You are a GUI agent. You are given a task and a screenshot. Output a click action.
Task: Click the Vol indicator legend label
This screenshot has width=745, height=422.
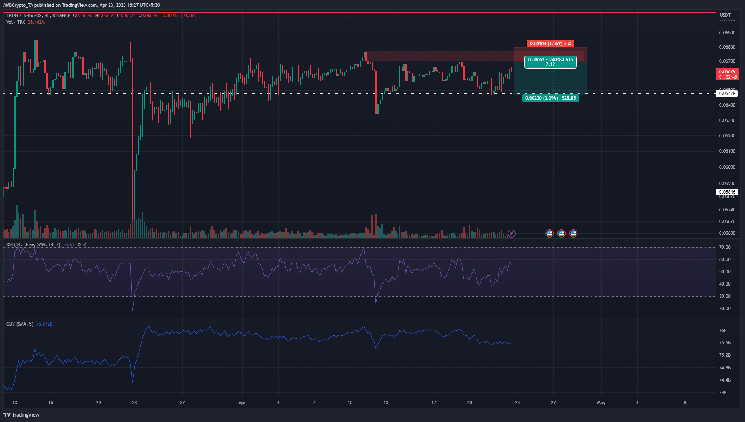coord(25,22)
